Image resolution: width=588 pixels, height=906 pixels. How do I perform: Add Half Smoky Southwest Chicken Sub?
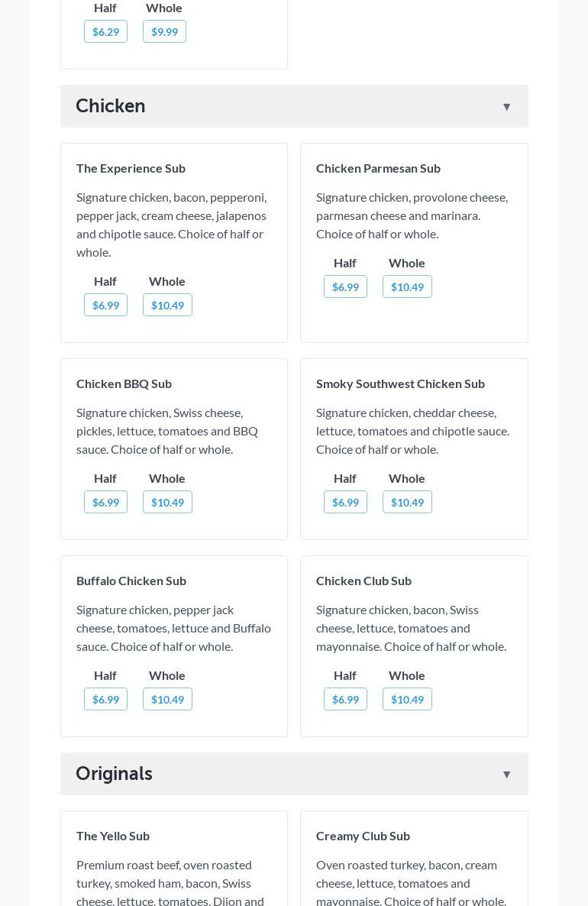click(x=345, y=502)
